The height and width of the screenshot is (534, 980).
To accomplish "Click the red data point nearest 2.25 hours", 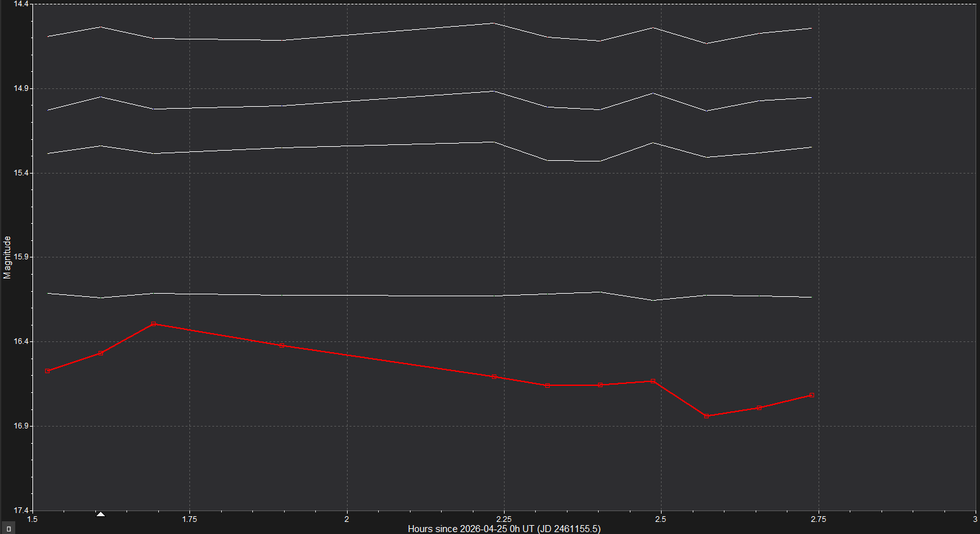I will (x=494, y=377).
